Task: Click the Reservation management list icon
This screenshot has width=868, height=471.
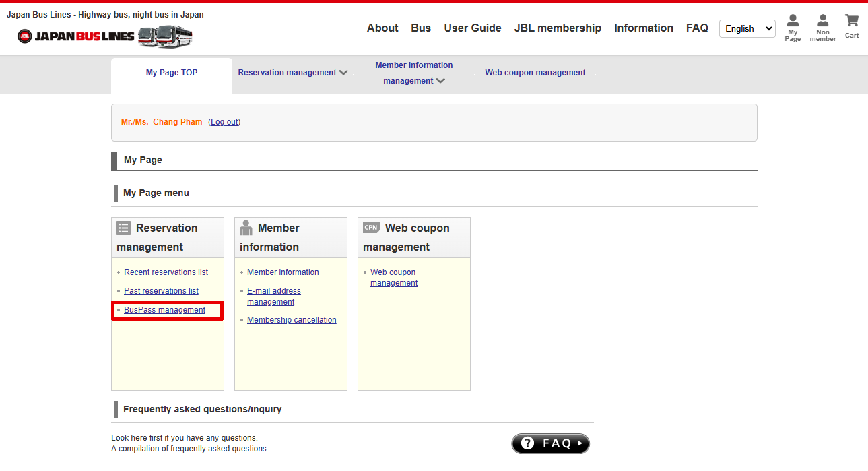Action: tap(123, 228)
